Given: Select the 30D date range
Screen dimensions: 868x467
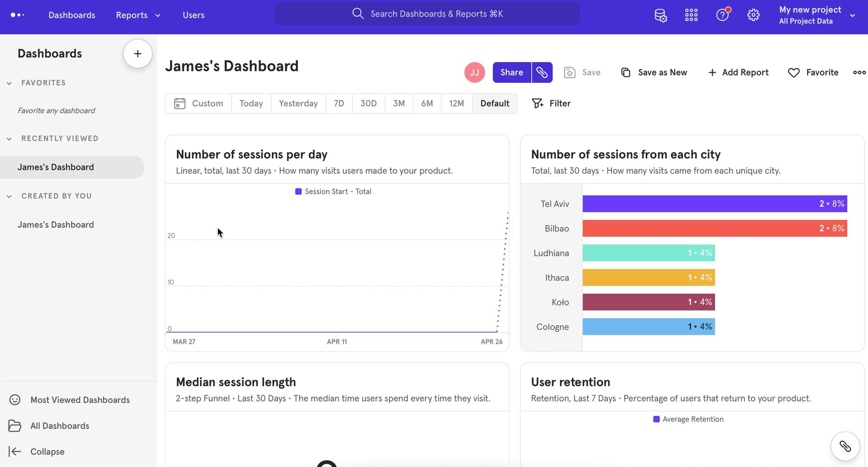Looking at the screenshot, I should 368,104.
